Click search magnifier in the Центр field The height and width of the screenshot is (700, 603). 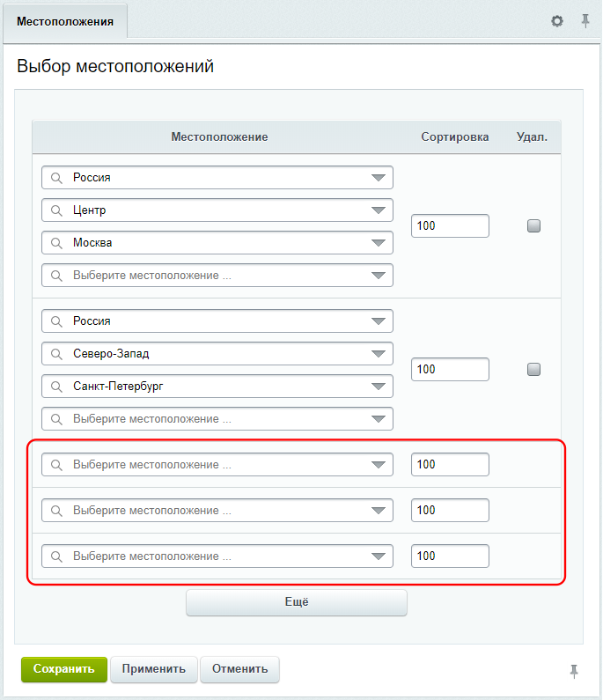click(x=56, y=210)
